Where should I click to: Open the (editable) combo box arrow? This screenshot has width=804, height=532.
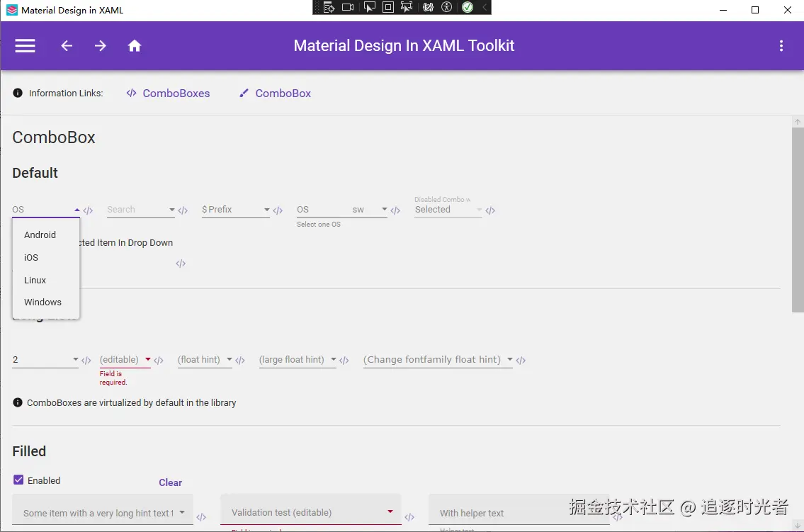point(147,359)
